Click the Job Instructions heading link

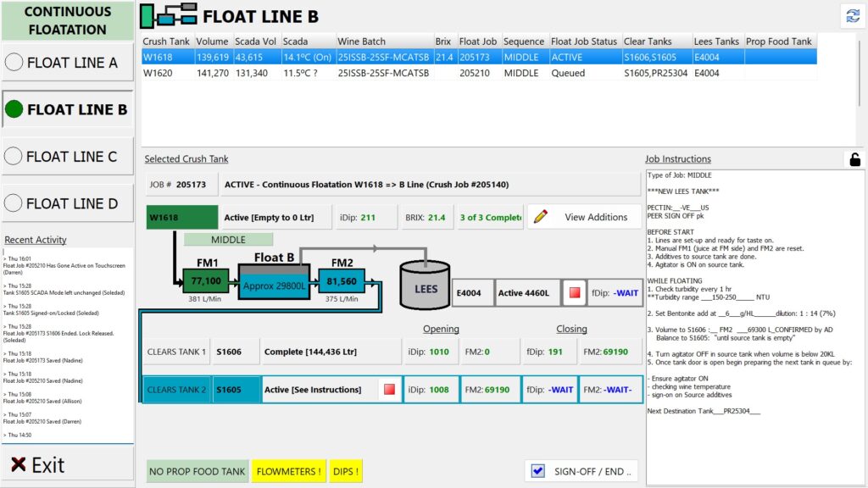pyautogui.click(x=677, y=158)
